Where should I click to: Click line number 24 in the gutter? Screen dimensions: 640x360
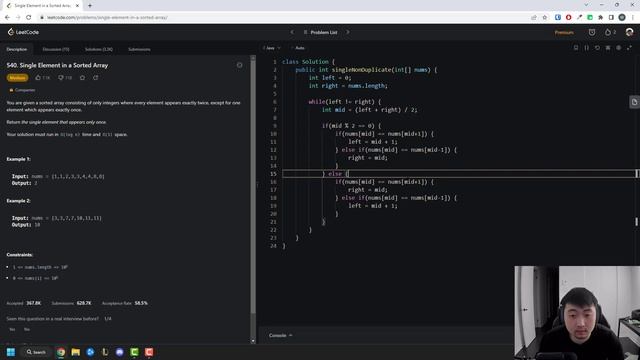pos(273,246)
